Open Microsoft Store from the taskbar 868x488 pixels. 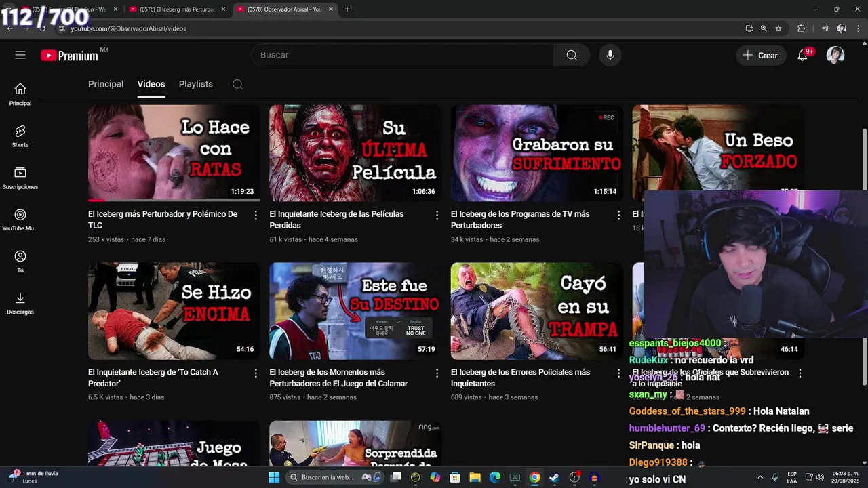[x=455, y=477]
